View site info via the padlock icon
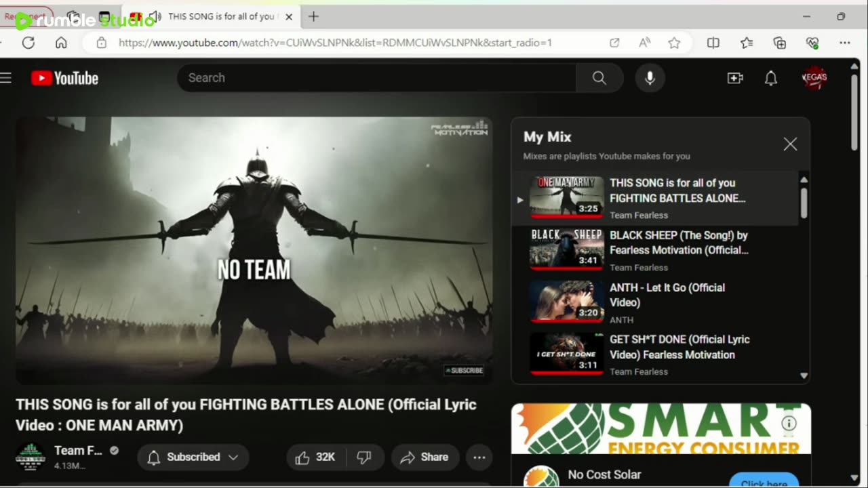Image resolution: width=868 pixels, height=488 pixels. coord(102,43)
